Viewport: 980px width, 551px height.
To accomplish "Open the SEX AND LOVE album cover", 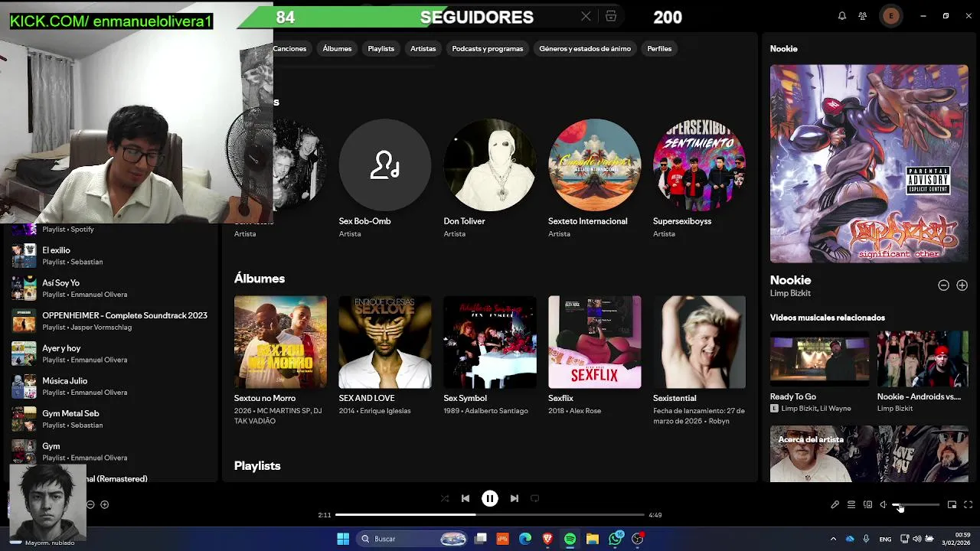I will pos(385,342).
